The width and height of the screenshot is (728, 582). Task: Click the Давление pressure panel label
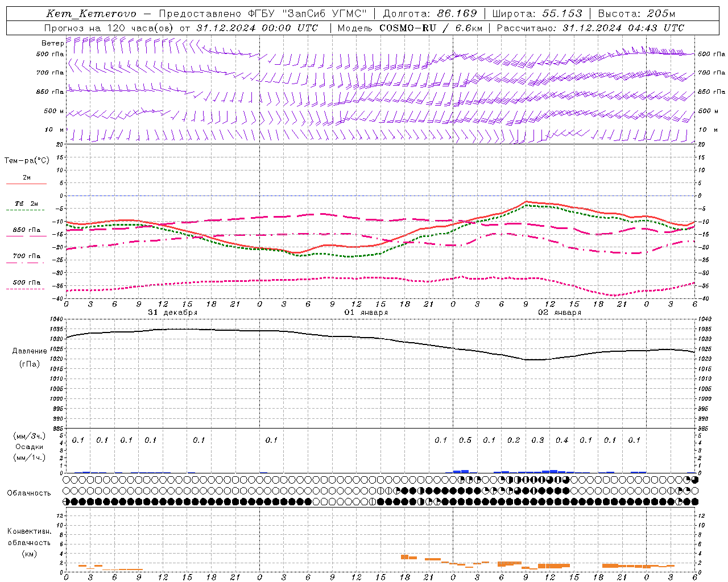[30, 351]
